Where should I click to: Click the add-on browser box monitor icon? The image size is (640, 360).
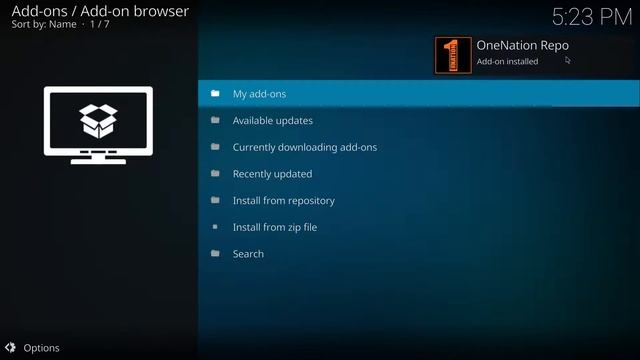click(x=98, y=125)
